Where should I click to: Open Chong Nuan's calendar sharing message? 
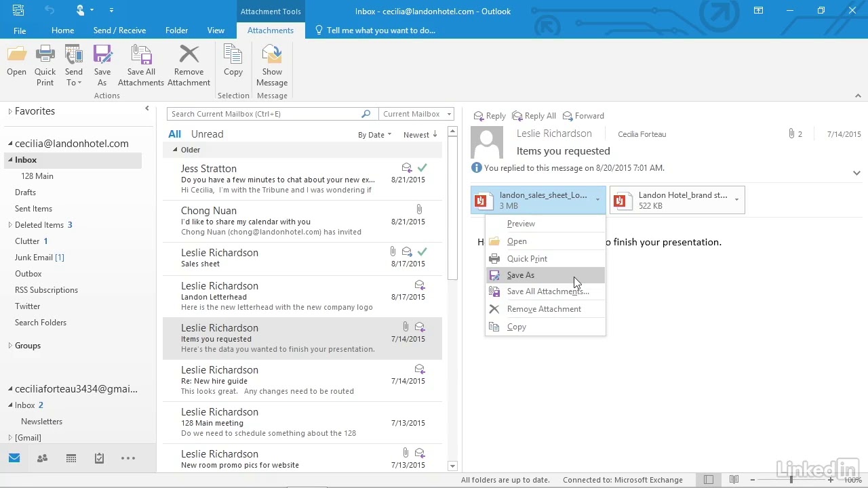click(x=302, y=221)
